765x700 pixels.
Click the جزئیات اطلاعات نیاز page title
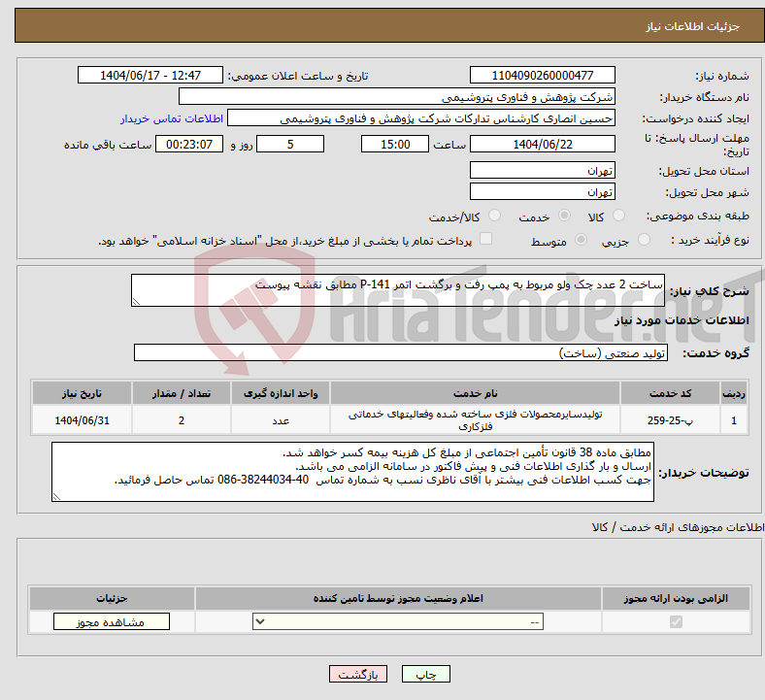coord(693,26)
